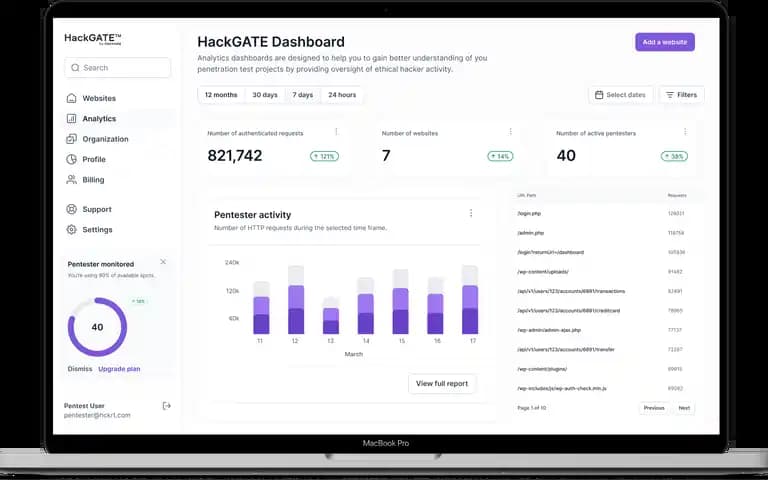Click the Pentest User name
Viewport: 768px width, 480px height.
(x=84, y=406)
